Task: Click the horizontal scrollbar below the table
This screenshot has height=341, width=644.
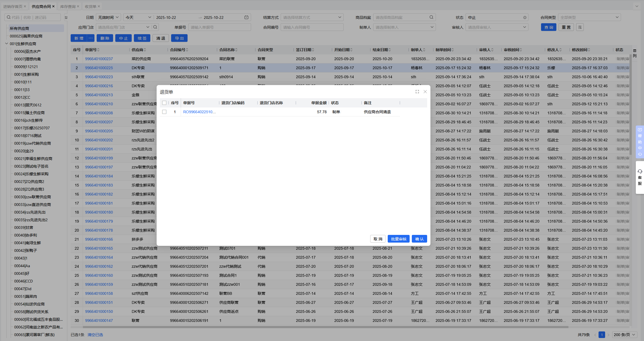Action: pos(325,327)
